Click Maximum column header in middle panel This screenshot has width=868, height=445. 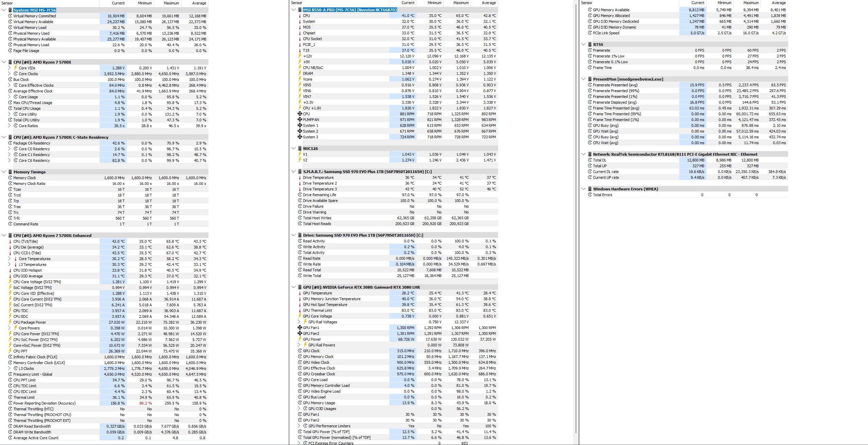click(x=461, y=3)
